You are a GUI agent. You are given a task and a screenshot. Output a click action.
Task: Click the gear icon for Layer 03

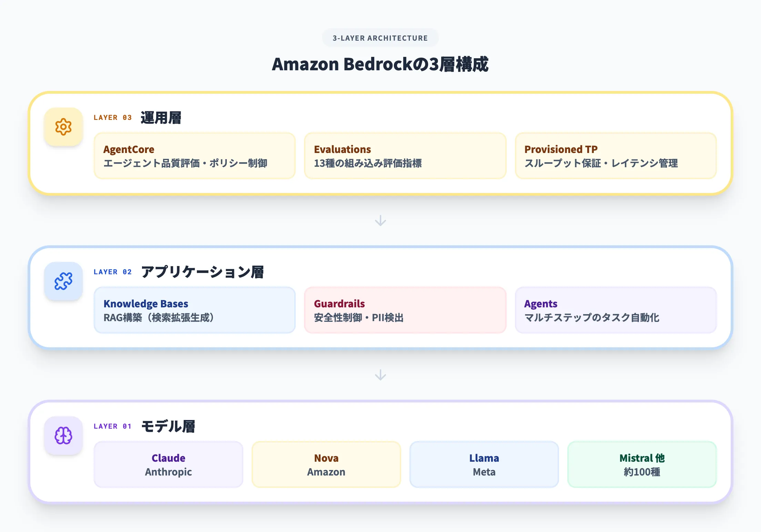(63, 127)
